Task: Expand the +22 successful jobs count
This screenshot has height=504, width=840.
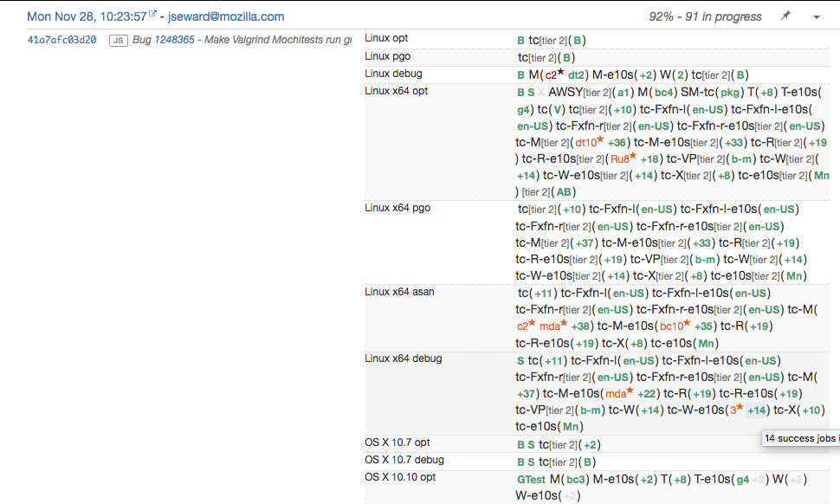Action: click(649, 393)
